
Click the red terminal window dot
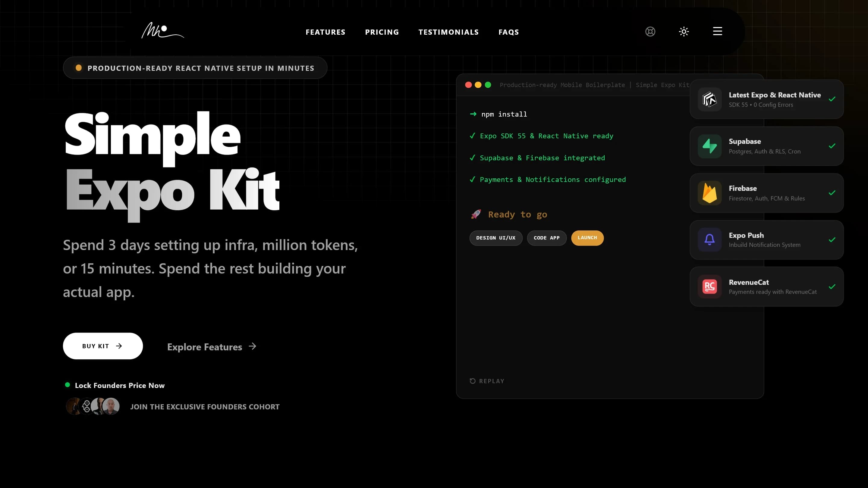468,85
